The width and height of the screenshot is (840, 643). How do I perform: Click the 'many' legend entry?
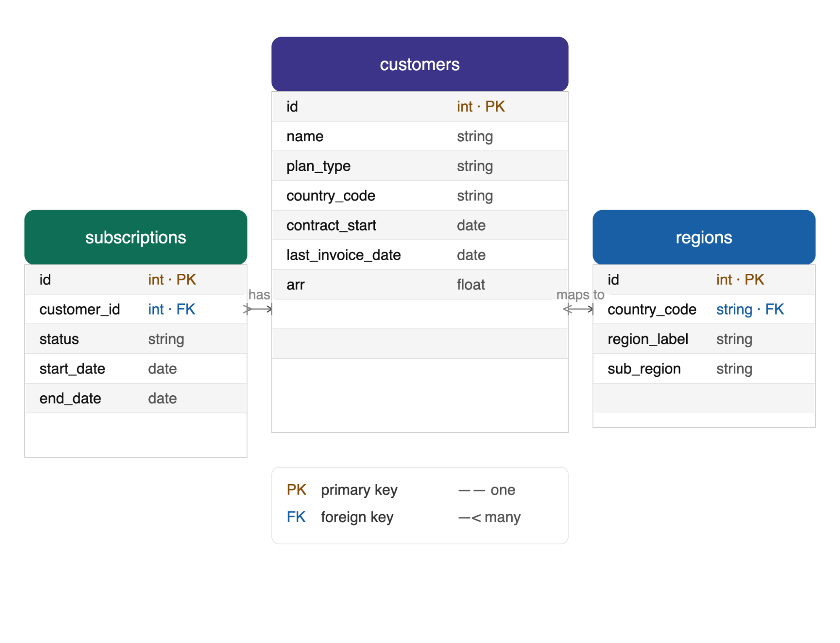click(489, 517)
